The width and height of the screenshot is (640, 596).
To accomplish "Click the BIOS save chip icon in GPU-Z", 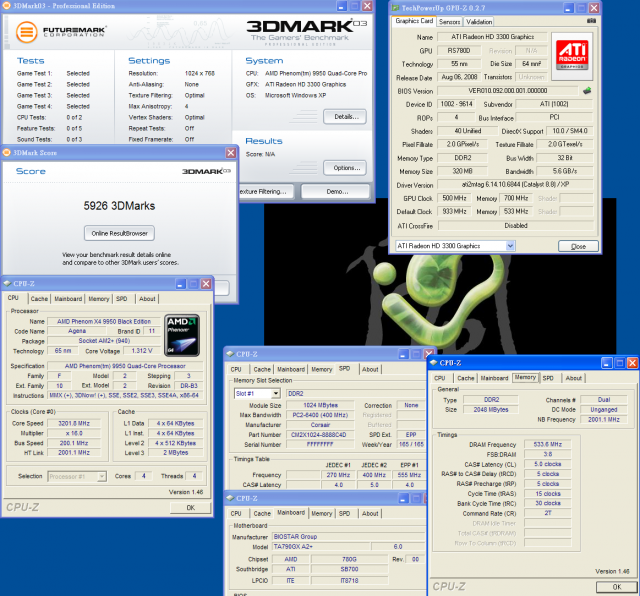I will [587, 91].
